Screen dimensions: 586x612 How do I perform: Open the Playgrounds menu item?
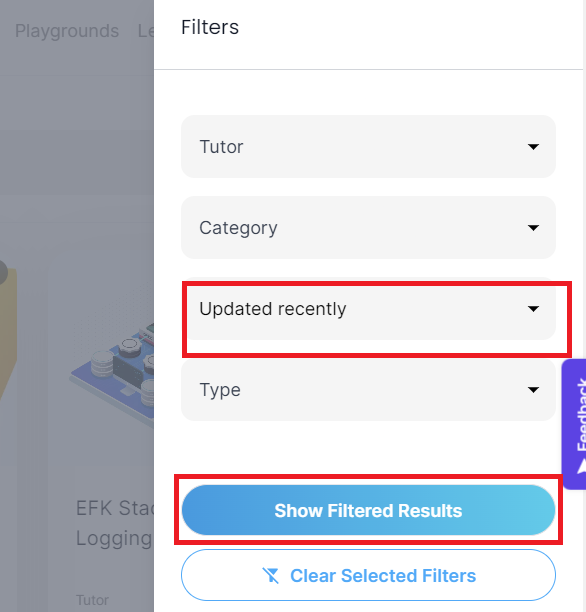coord(67,31)
